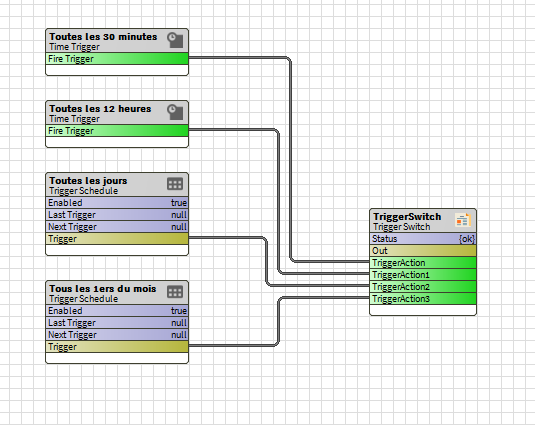Select Trigger slot of Tous les 1ers du mois

[x=117, y=347]
